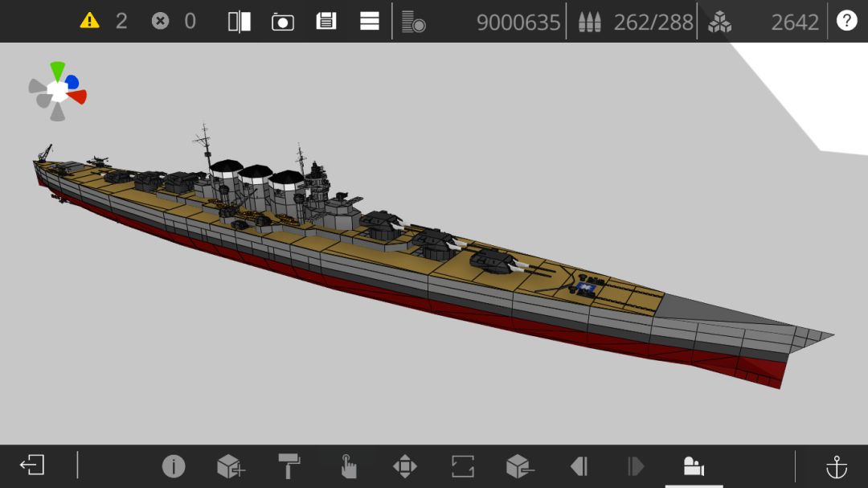868x488 pixels.
Task: Click the view orientation gizmo's green axis
Action: (58, 71)
